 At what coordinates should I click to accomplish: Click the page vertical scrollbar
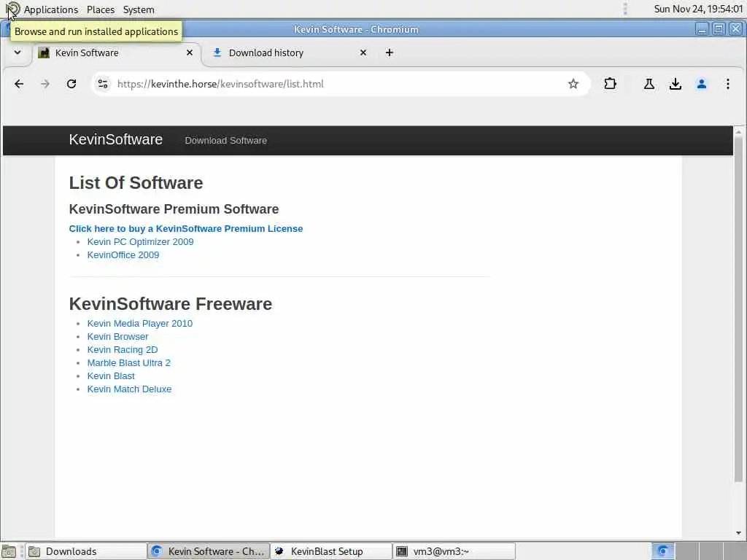click(738, 309)
